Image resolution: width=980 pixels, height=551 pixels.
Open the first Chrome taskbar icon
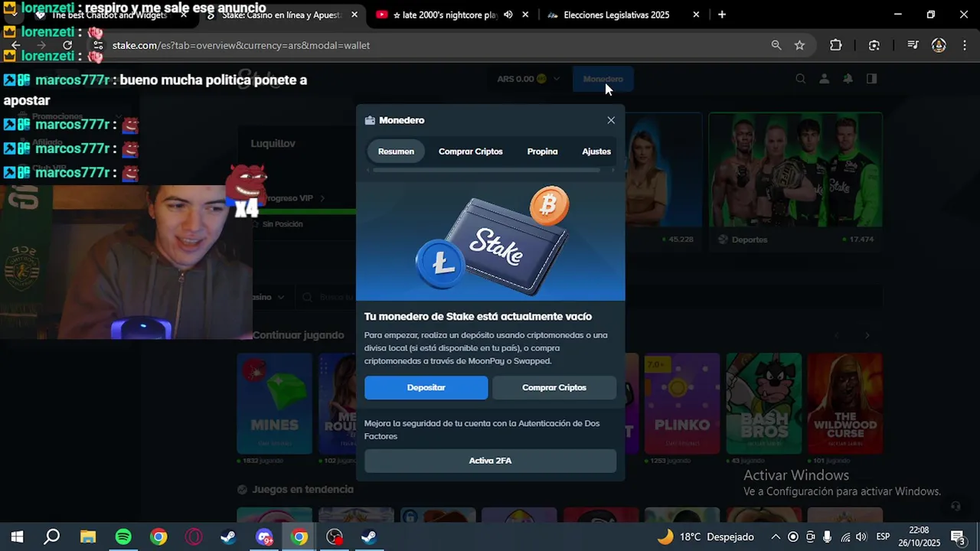coord(158,537)
